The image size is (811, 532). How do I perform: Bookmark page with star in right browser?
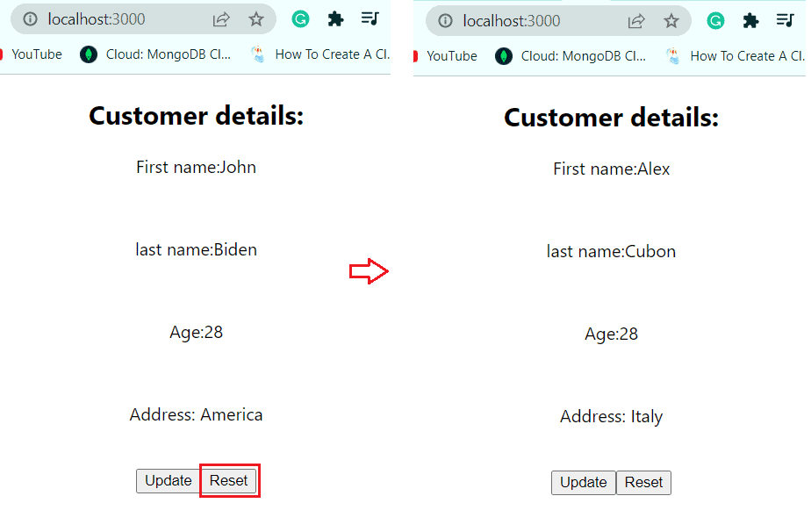[x=671, y=21]
